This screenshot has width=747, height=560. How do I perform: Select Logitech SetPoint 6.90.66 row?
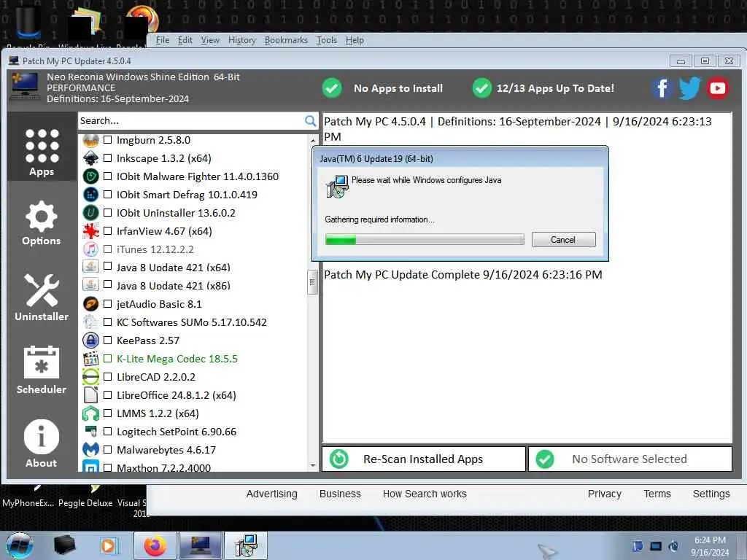tap(177, 432)
